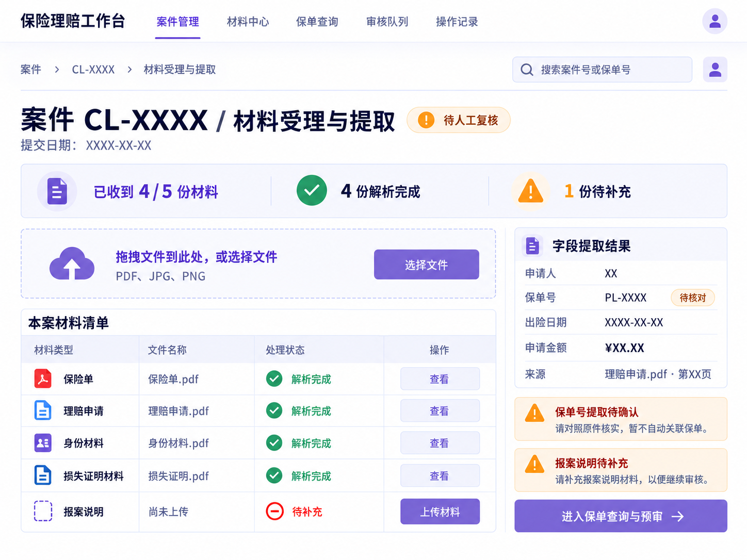747x560 pixels.
Task: Click the 文件名称 column header
Action: click(x=167, y=350)
